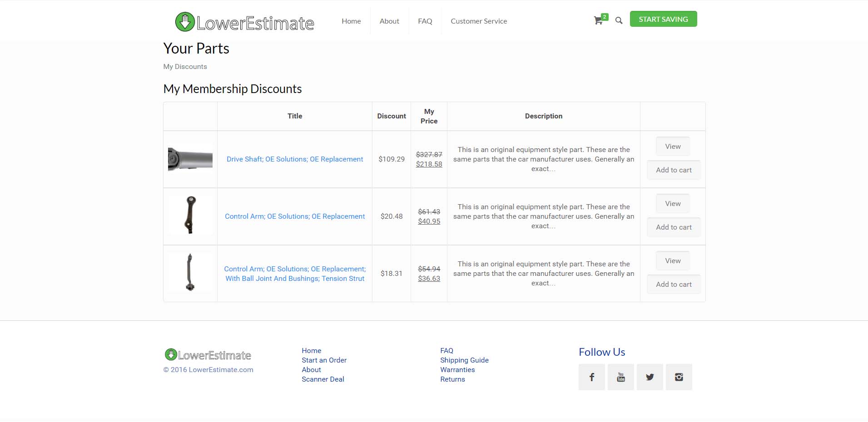Click the LowerEstimate header logo
The image size is (868, 422).
coord(245,22)
